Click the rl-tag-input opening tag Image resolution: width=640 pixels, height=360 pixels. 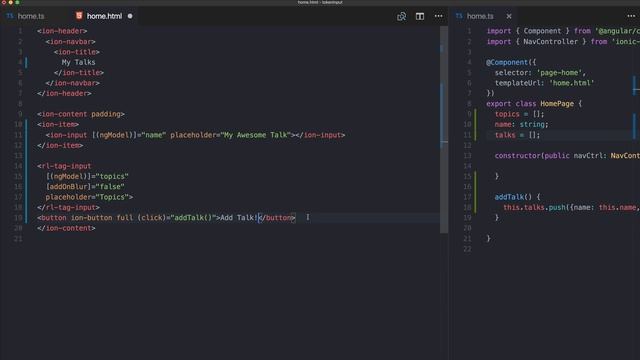coord(64,166)
